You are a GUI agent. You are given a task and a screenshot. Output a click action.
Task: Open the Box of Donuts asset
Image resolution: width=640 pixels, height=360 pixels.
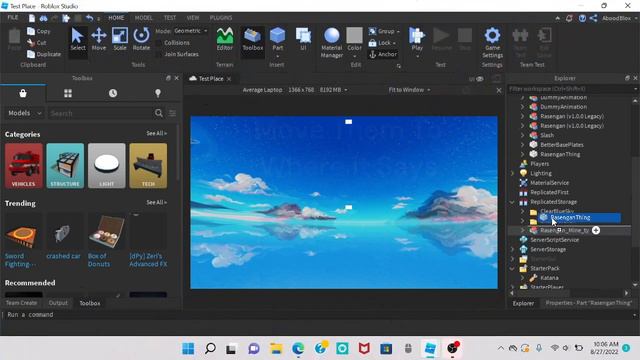pos(106,241)
